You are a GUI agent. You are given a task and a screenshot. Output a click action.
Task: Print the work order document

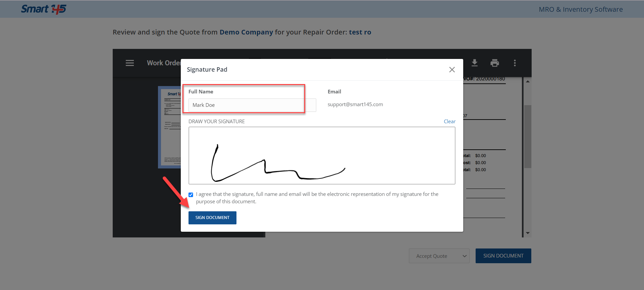coord(495,63)
